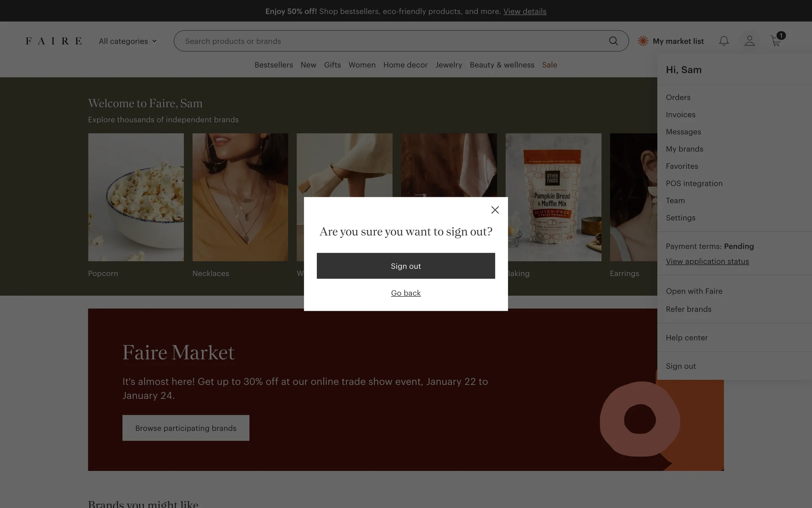Click Browse participating brands button
Screen dimensions: 812x508
pos(186,428)
